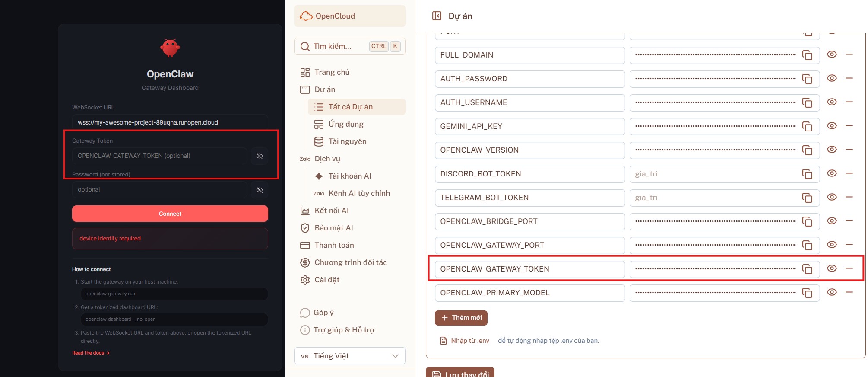
Task: Open the Tiếng Việt language dropdown
Action: 350,356
